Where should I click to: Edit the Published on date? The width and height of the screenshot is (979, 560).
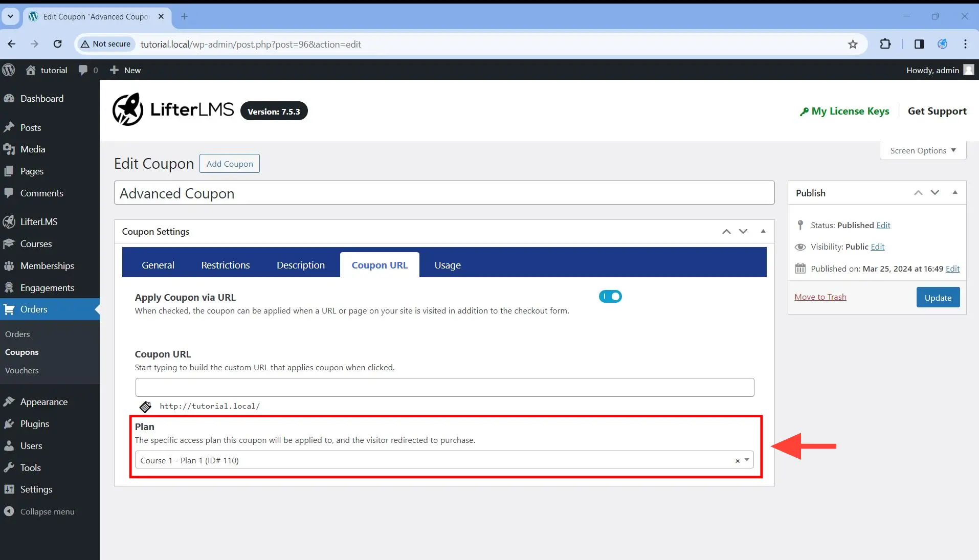pyautogui.click(x=952, y=269)
